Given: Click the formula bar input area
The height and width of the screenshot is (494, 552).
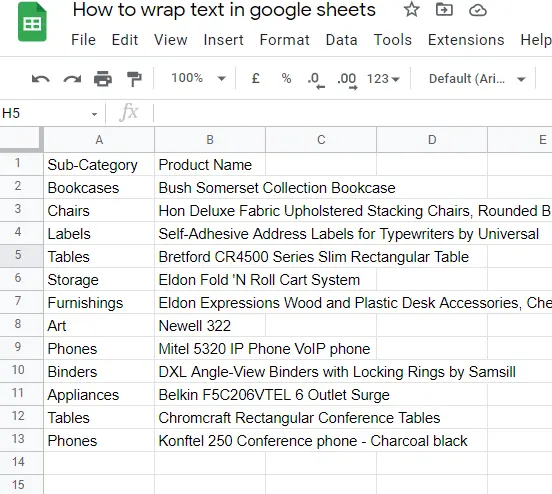Looking at the screenshot, I should (x=353, y=113).
